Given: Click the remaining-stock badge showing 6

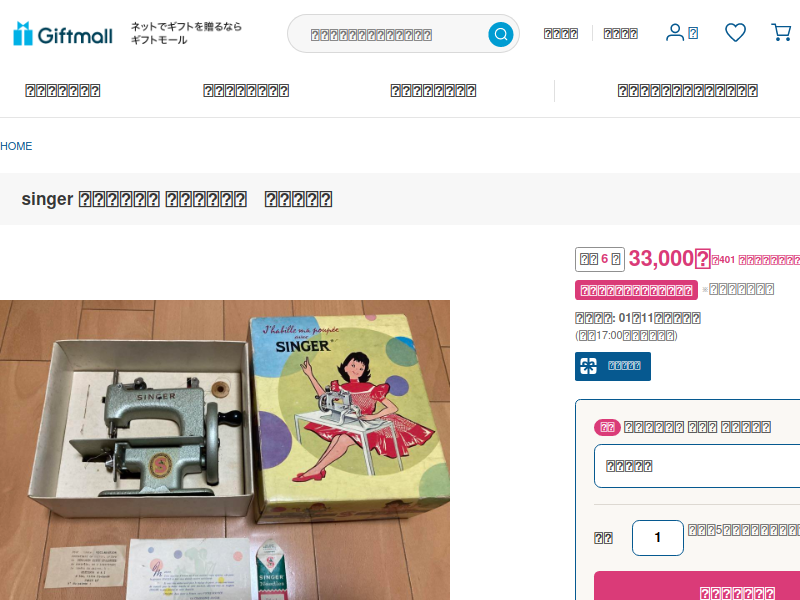Looking at the screenshot, I should [x=599, y=259].
